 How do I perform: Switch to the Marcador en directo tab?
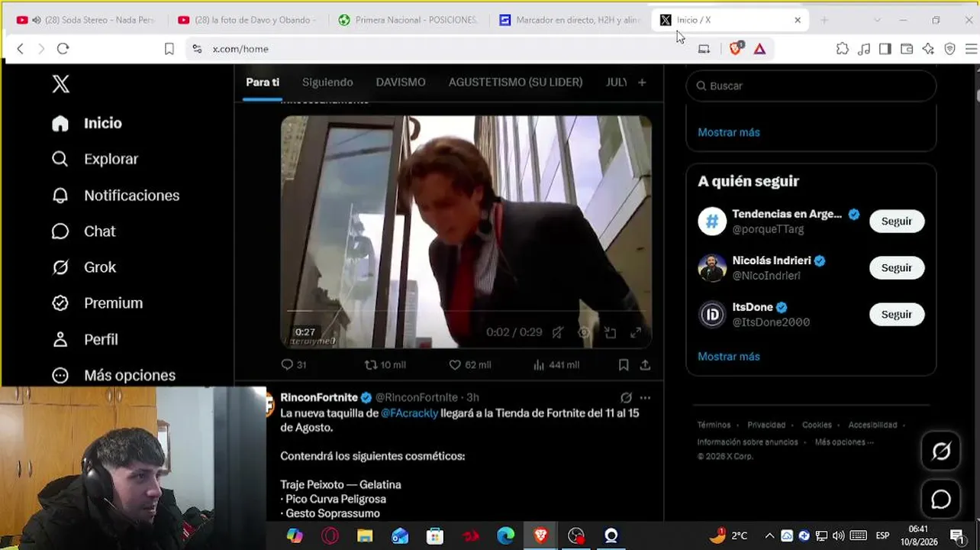pos(569,20)
